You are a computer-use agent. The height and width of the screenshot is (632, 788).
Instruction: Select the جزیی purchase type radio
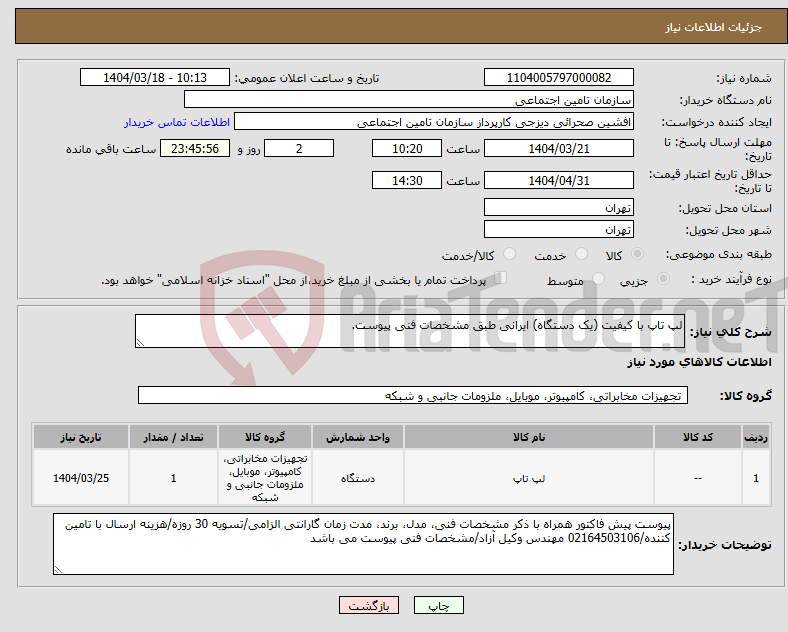click(663, 278)
